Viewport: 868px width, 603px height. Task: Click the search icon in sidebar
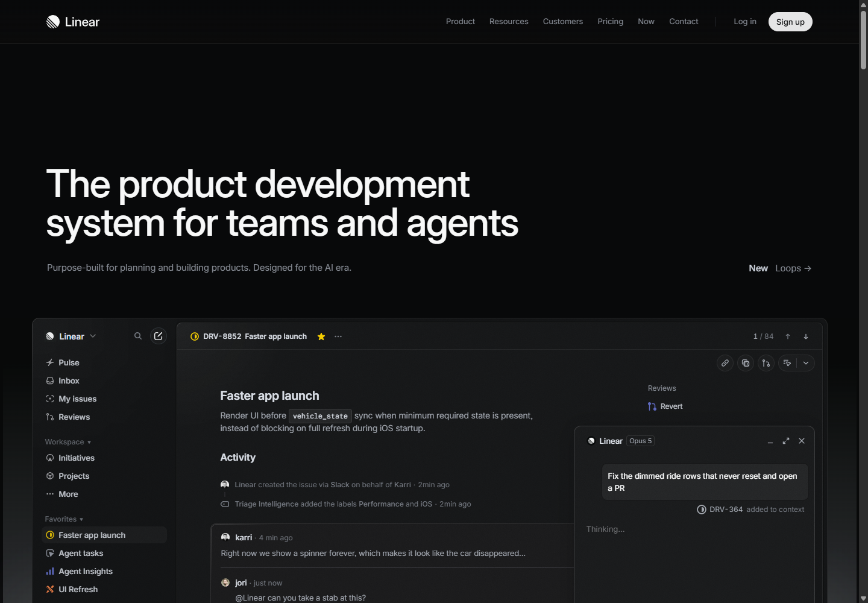coord(138,336)
